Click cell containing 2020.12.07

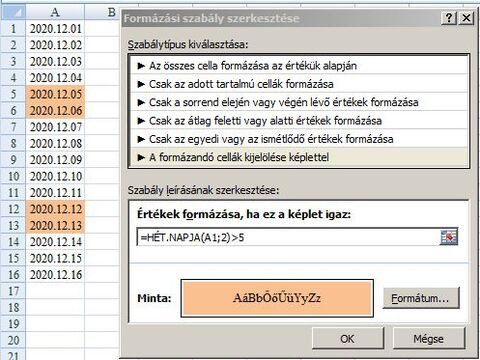pyautogui.click(x=55, y=127)
